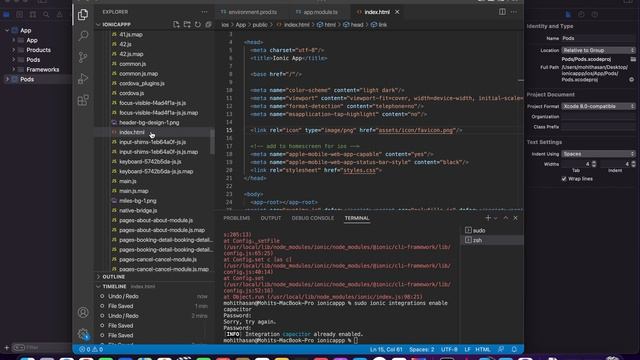Image resolution: width=640 pixels, height=360 pixels.
Task: Click HTML language mode in status bar
Action: [483, 349]
